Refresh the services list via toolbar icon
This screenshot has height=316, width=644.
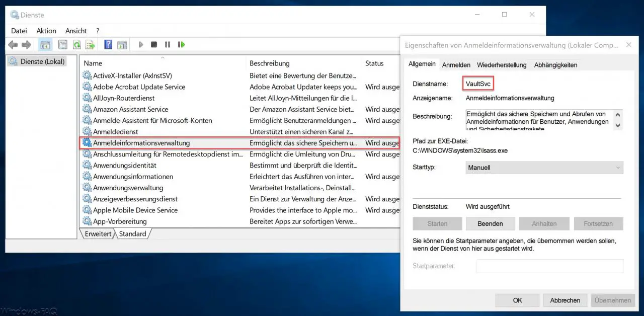76,45
